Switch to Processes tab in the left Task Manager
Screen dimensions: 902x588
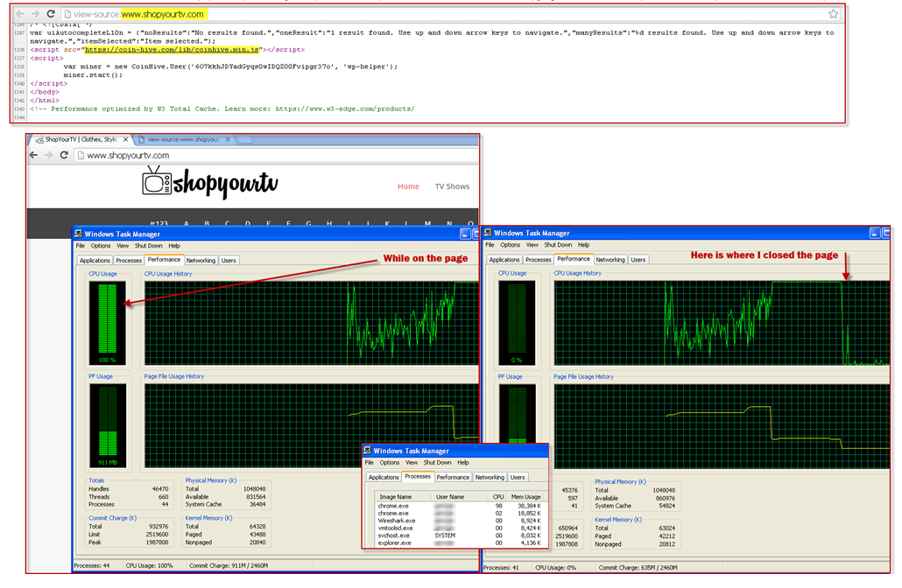click(129, 261)
